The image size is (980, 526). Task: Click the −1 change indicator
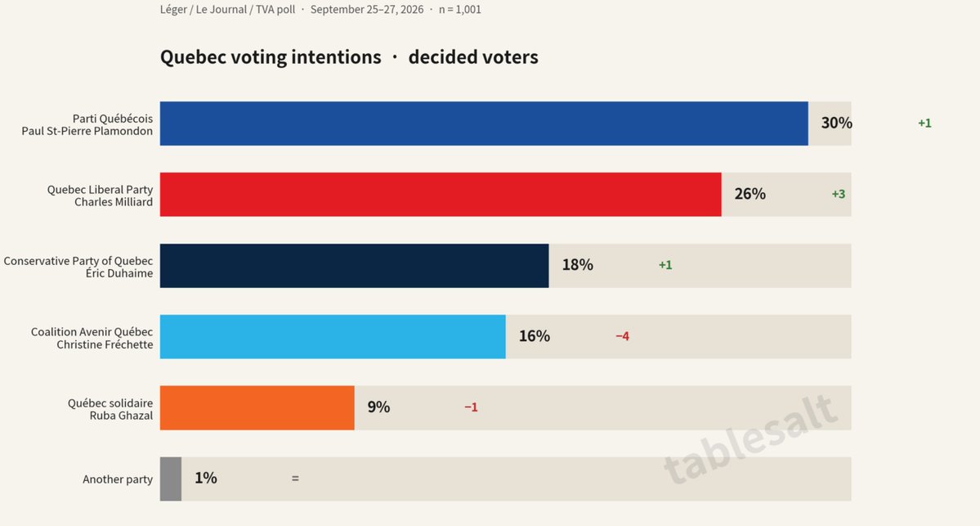point(472,407)
